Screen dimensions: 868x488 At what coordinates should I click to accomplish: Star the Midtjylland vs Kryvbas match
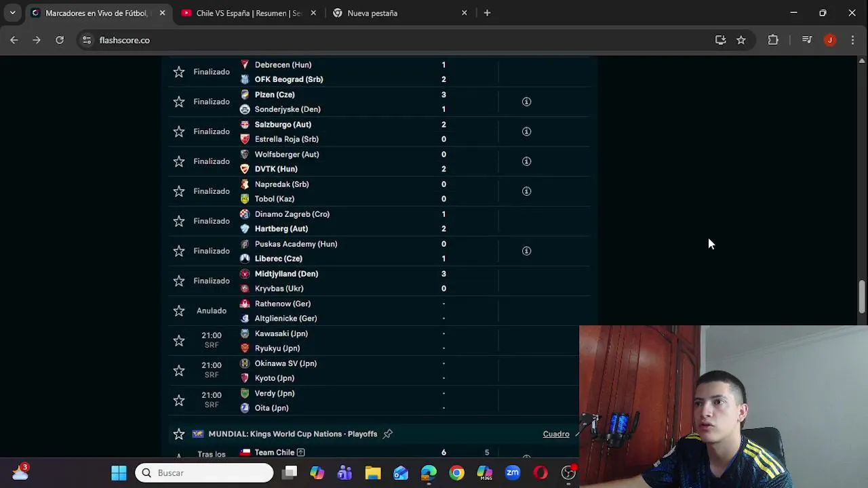pyautogui.click(x=179, y=281)
